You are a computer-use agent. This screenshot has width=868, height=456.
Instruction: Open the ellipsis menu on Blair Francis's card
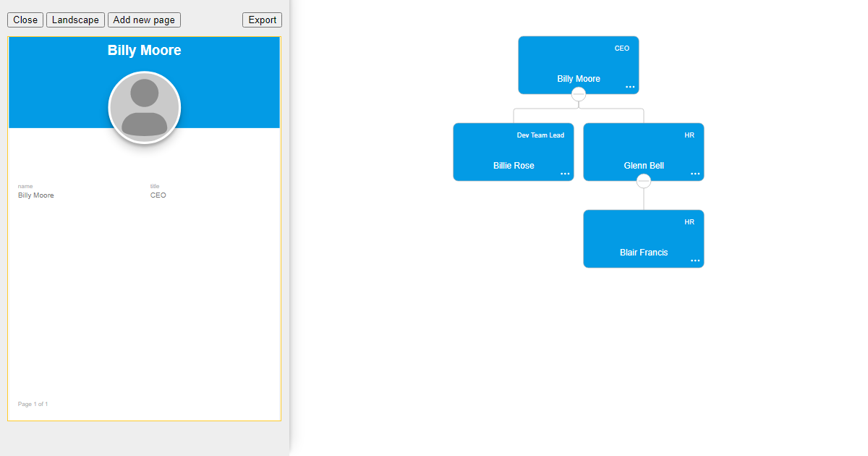pos(695,261)
